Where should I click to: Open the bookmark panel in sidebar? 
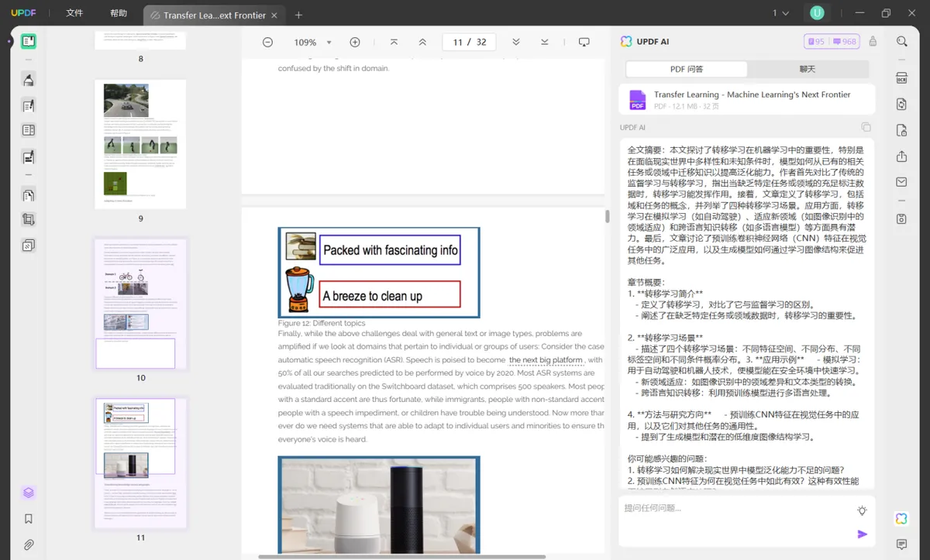(x=29, y=519)
